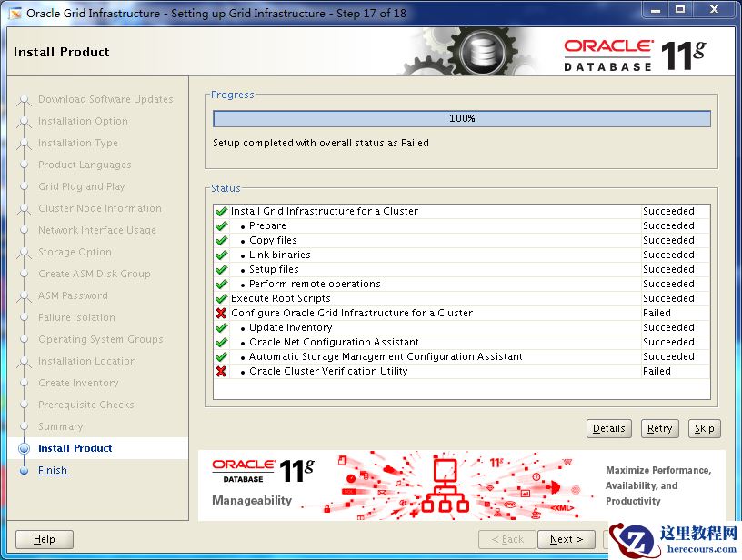Screen dimensions: 742x560
Task: Select 'Automatic Storage Management Configuration Assistant' text
Action: [386, 356]
